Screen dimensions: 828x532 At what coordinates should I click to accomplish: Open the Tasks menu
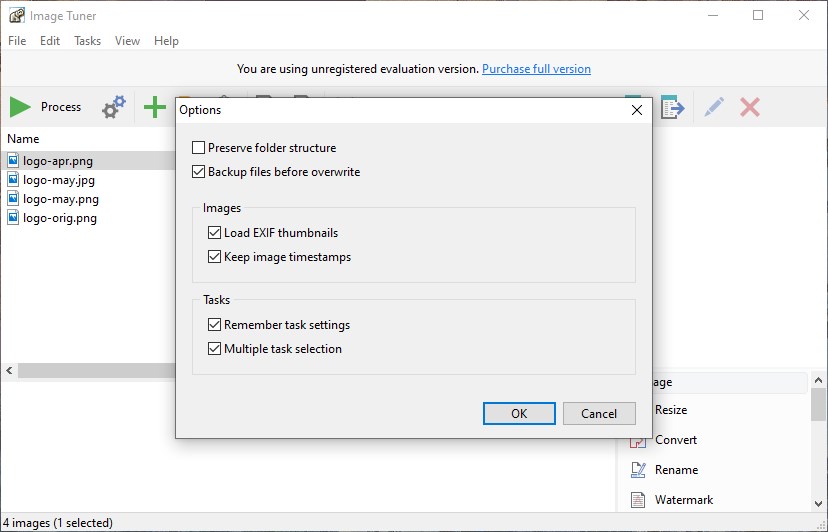tap(88, 41)
